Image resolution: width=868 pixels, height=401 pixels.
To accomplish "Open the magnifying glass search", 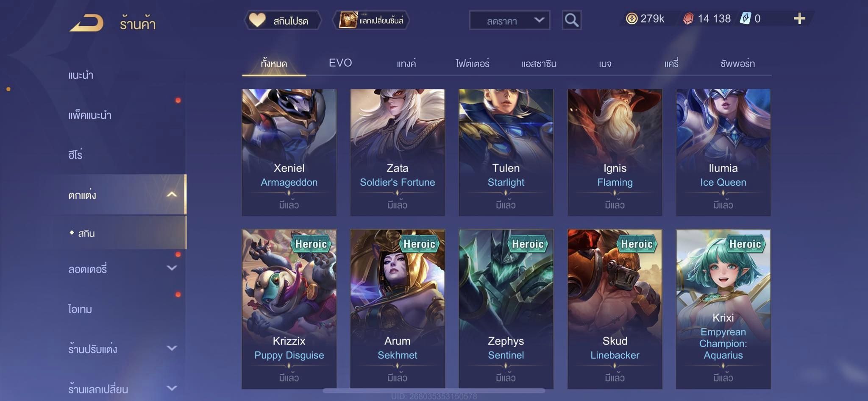I will (x=571, y=20).
